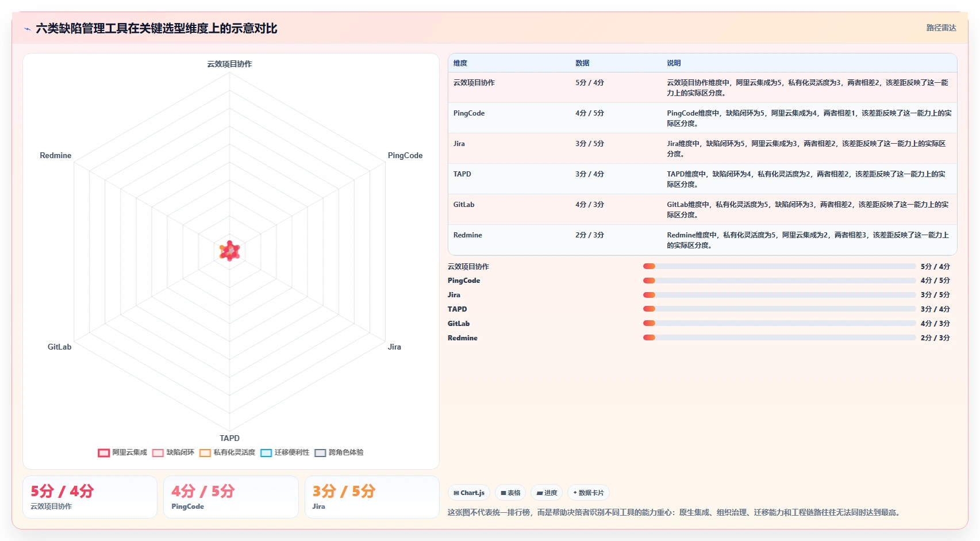Screen dimensions: 980x541
Task: Click the PingCode label in the progress list
Action: pyautogui.click(x=464, y=281)
